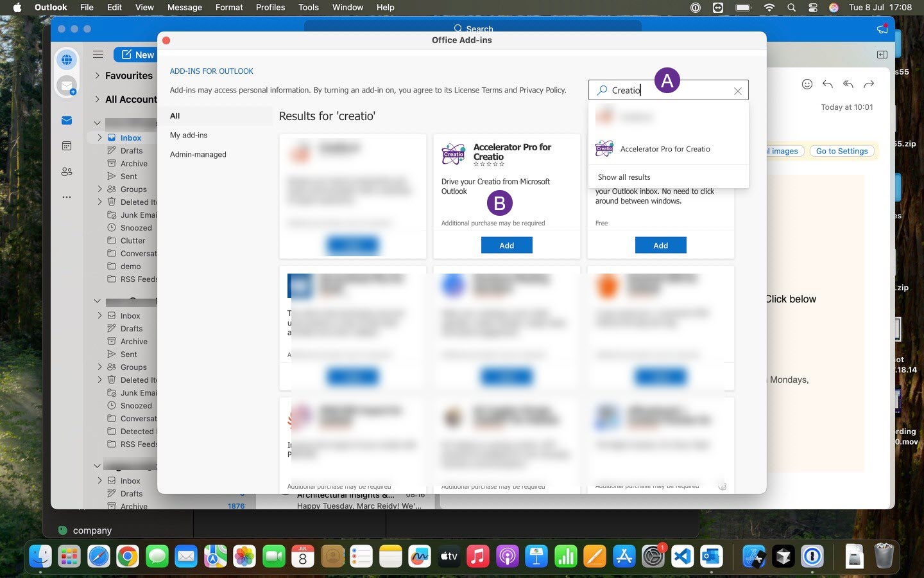Open the Calendar view in Outlook sidebar
Screen dimensions: 924x578
[x=67, y=146]
